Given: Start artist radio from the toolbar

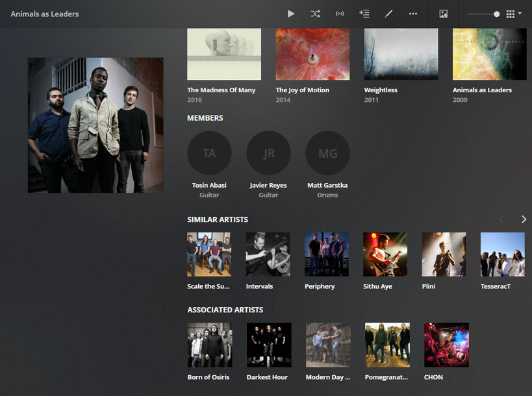Looking at the screenshot, I should point(340,14).
